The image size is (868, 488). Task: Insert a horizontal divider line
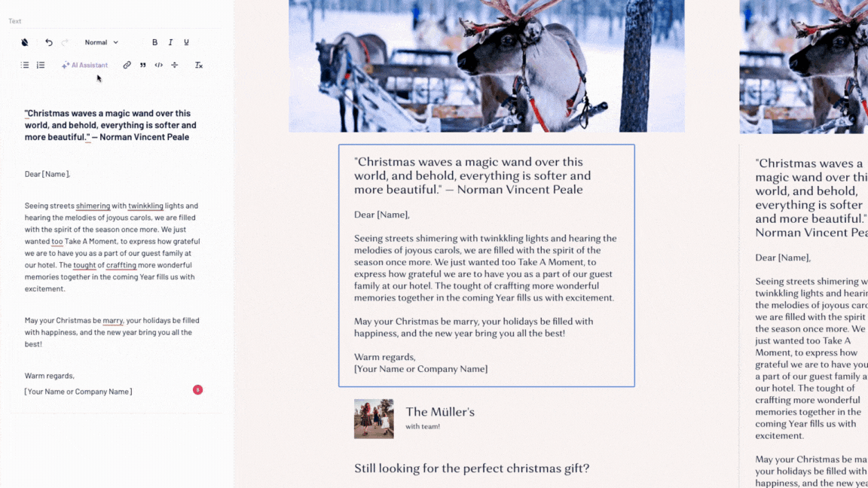(x=174, y=66)
